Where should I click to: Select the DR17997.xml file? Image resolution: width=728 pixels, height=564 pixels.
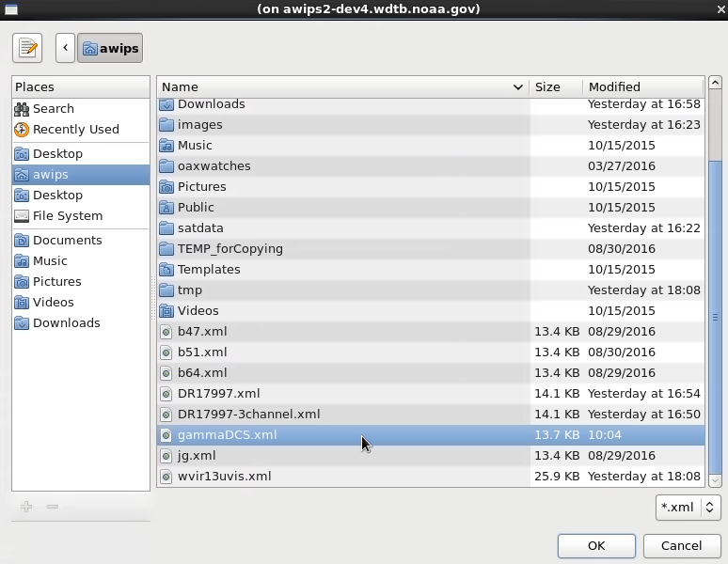431,393
